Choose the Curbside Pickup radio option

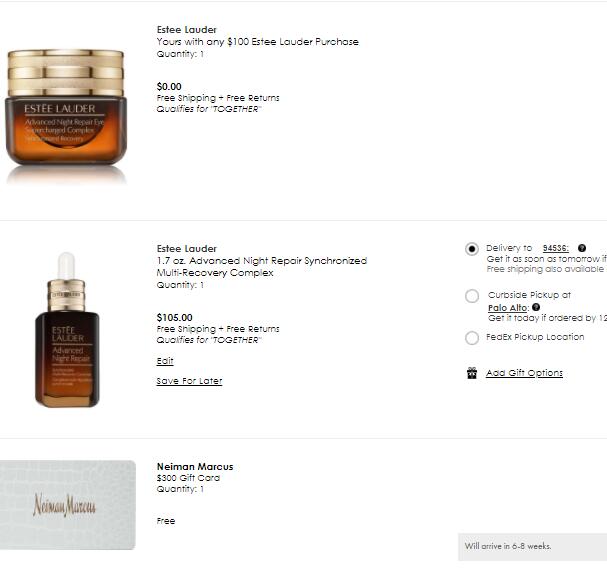click(472, 296)
